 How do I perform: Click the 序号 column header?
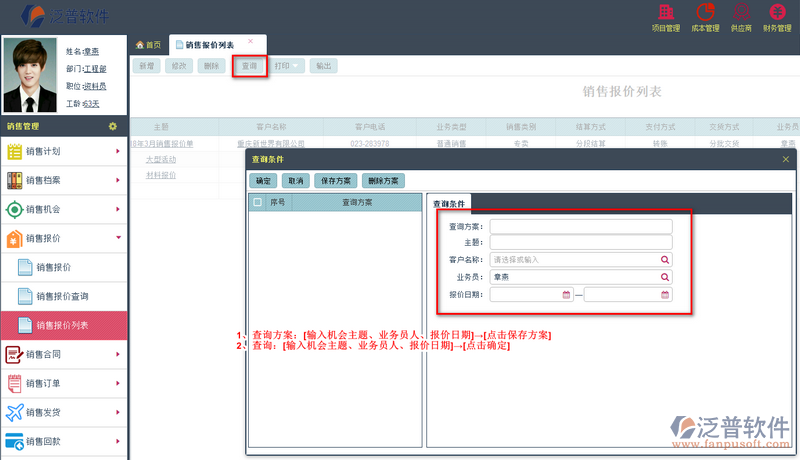pos(278,202)
